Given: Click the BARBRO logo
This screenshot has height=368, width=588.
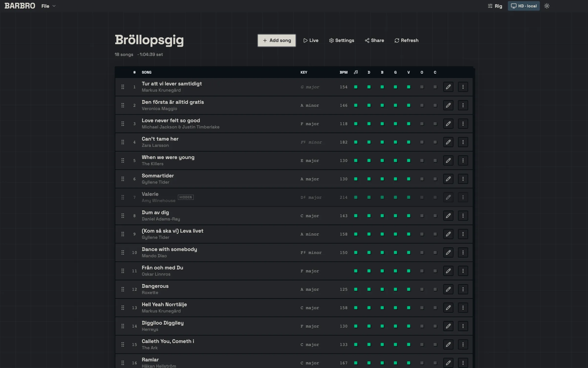Looking at the screenshot, I should pyautogui.click(x=20, y=6).
